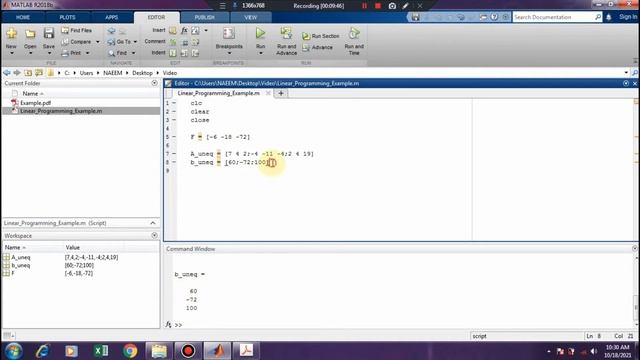The height and width of the screenshot is (360, 640).
Task: Click the back arrow in address bar
Action: 7,73
